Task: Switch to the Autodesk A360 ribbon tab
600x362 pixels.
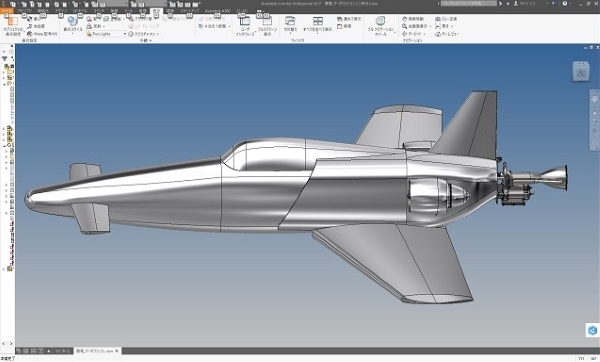Action: point(217,11)
